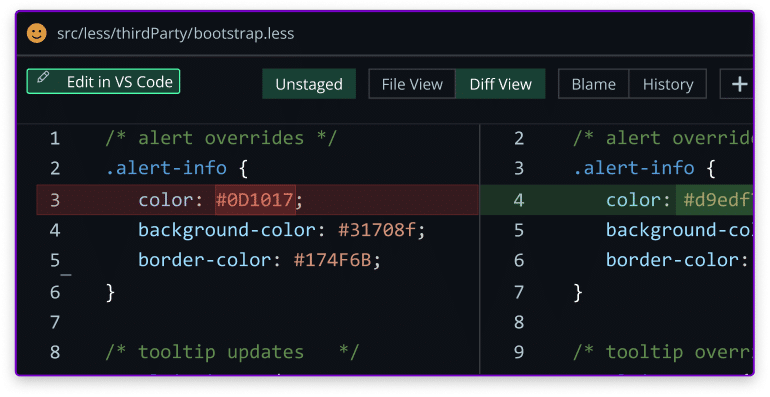
Task: Click background-color property in left pane
Action: [226, 230]
